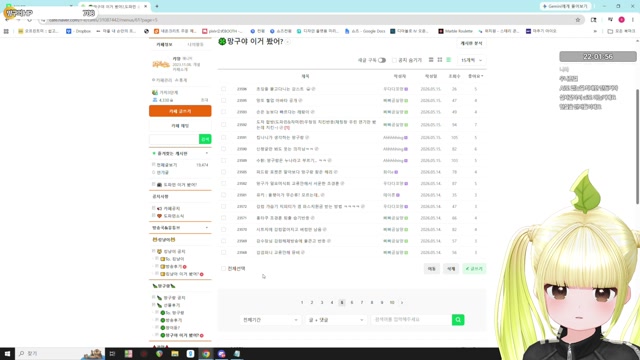Click the Windows Start button
This screenshot has height=360, width=640.
pyautogui.click(x=7, y=353)
